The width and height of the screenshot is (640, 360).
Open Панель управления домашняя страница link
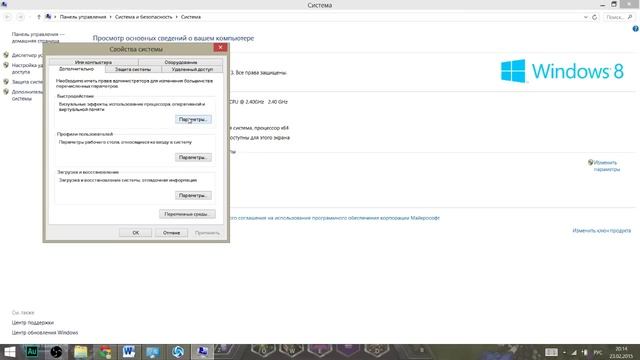pyautogui.click(x=38, y=38)
